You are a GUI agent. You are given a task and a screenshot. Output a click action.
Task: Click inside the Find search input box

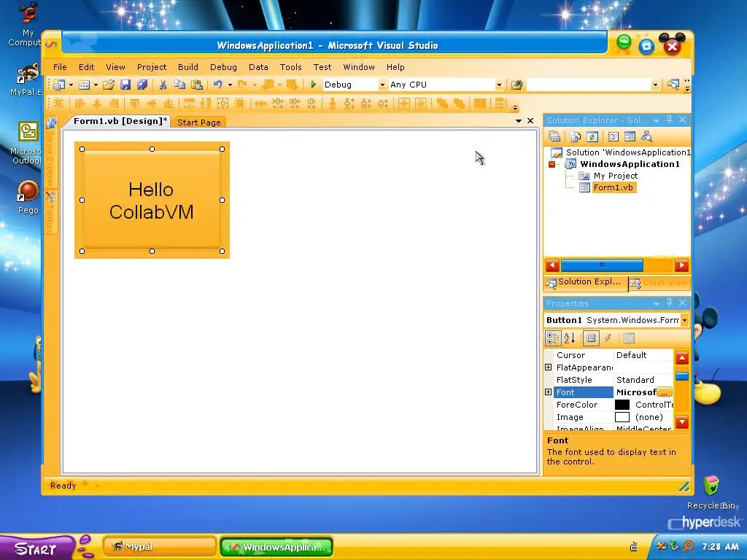[x=589, y=85]
